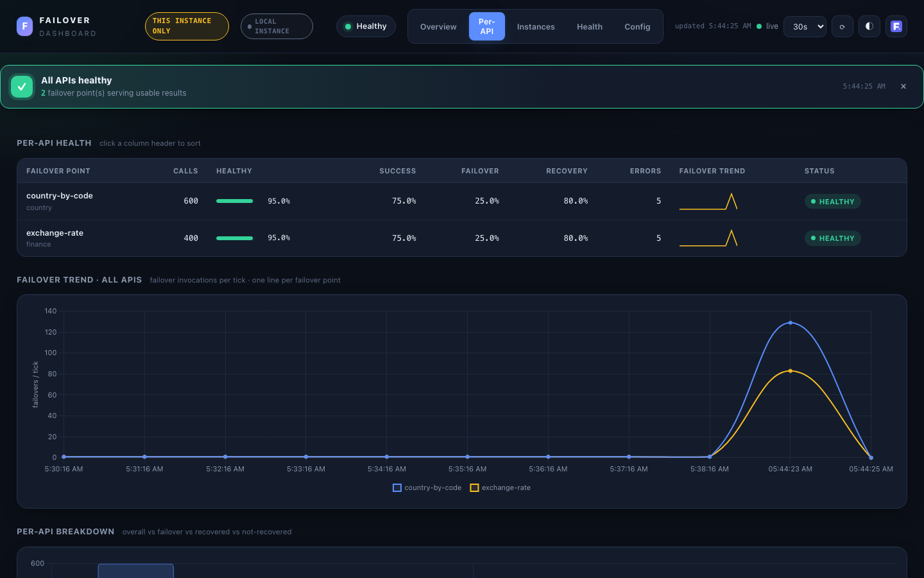Click the Healthy status pill
The width and height of the screenshot is (924, 578).
pos(366,26)
